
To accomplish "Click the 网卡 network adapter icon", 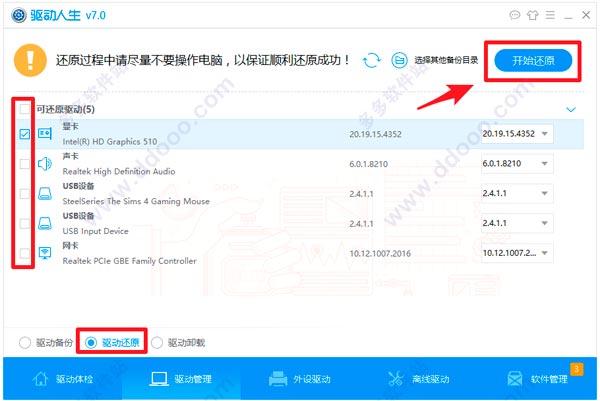I will coord(45,253).
